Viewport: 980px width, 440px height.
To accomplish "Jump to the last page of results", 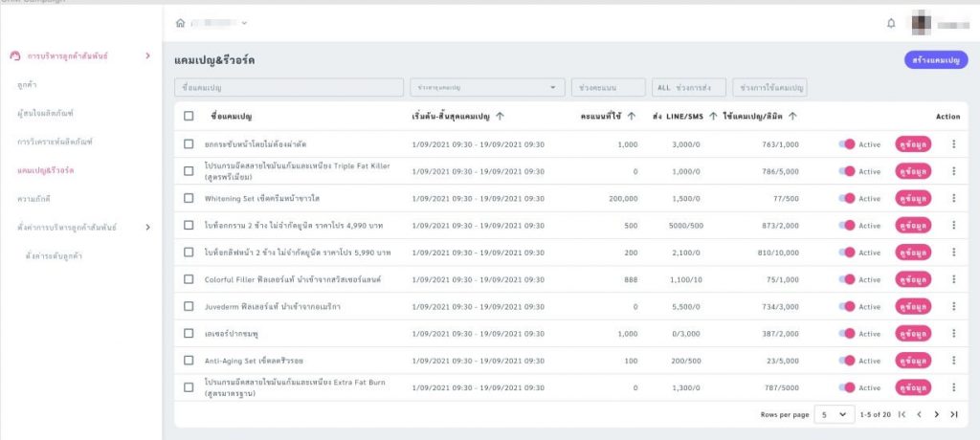I will pyautogui.click(x=954, y=414).
